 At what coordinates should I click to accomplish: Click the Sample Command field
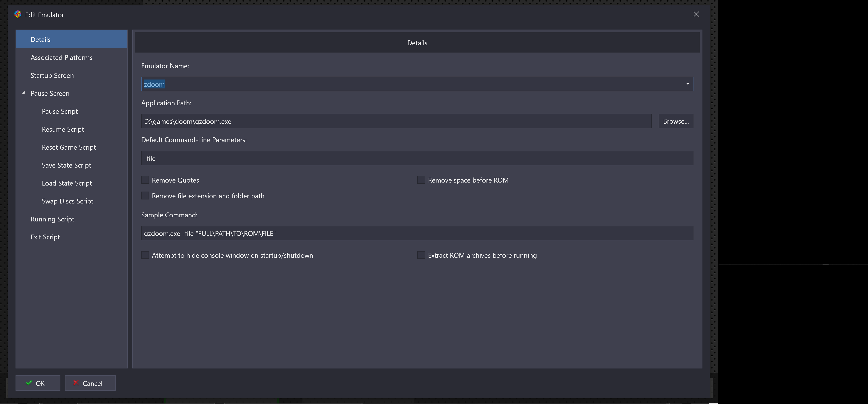point(417,233)
